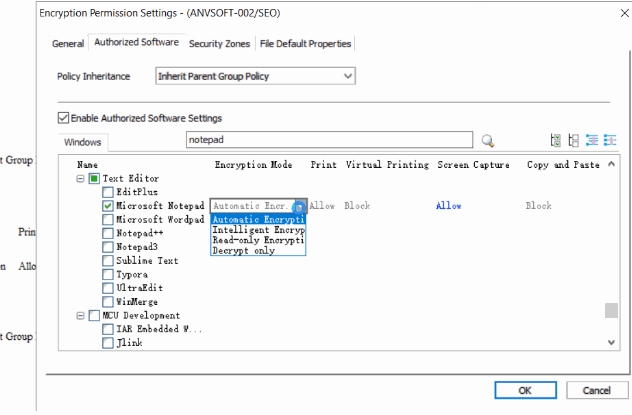Click the Copy and Paste column header
The image size is (632, 415).
coord(563,165)
